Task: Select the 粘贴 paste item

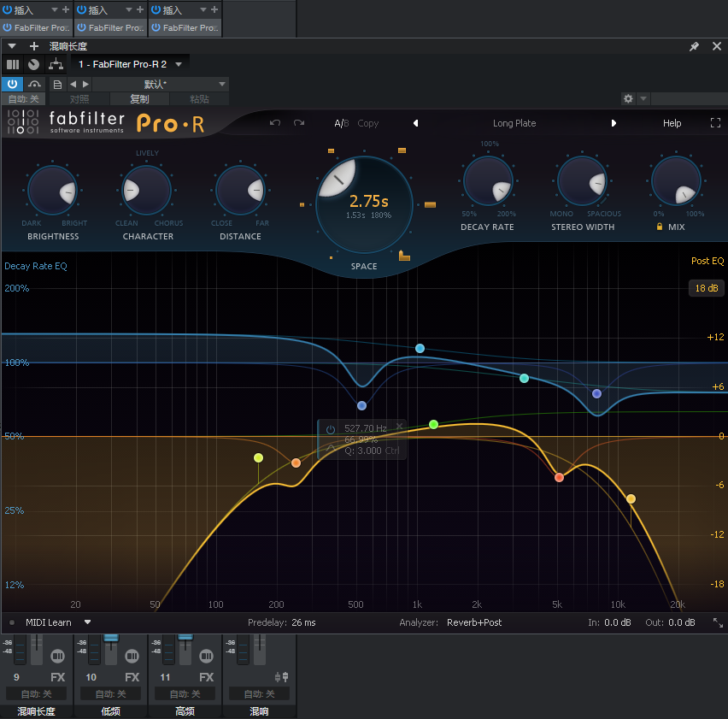Action: pos(199,99)
